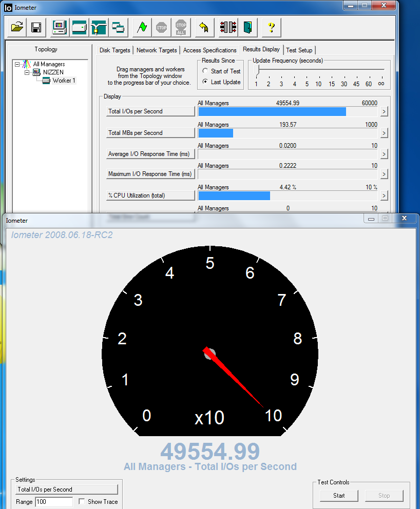
Task: Add a new disk worker
Action: 79,27
